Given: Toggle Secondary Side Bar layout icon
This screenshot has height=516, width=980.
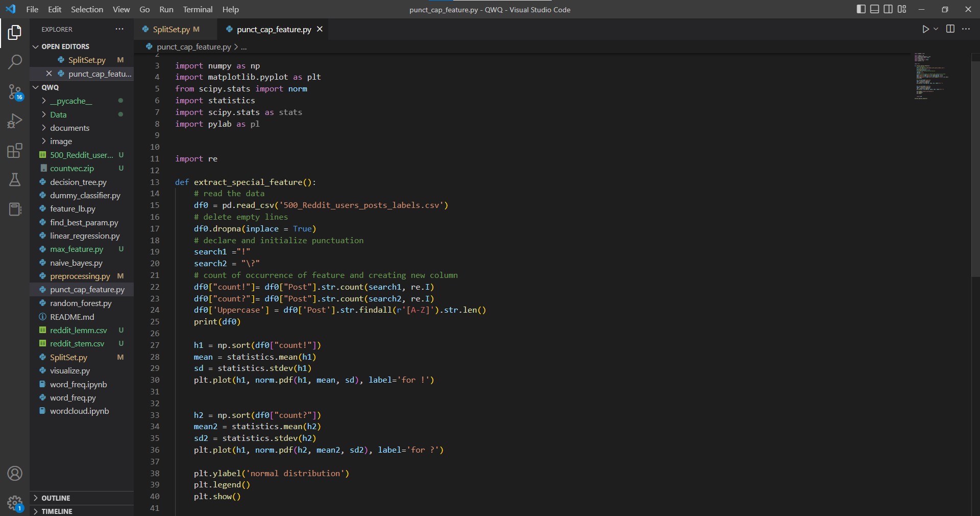Looking at the screenshot, I should click(x=888, y=9).
